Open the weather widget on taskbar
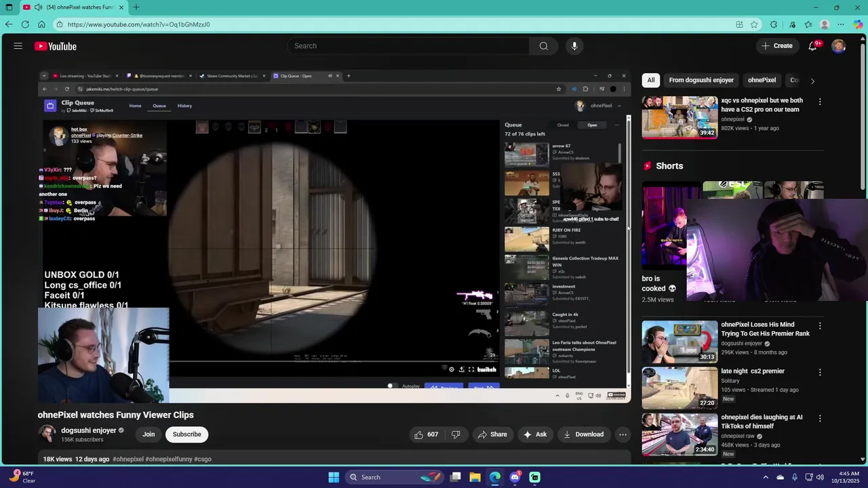Viewport: 868px width, 488px height. pos(22,476)
